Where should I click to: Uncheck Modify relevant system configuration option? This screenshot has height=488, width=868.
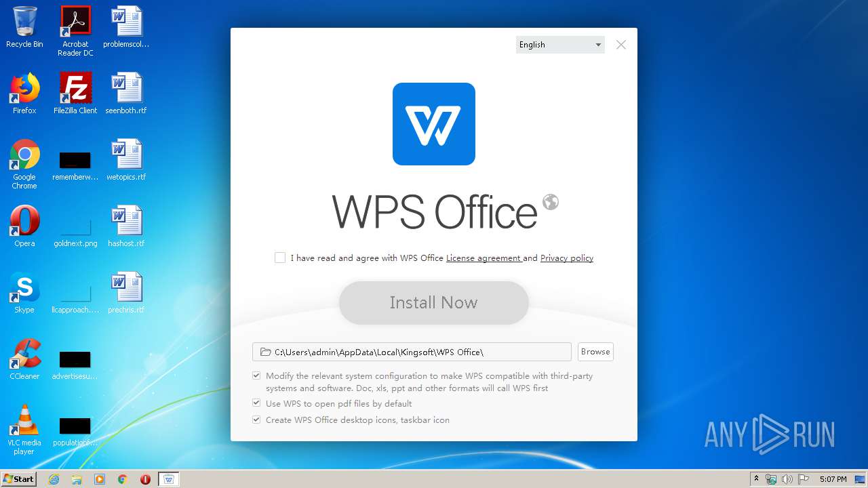pos(256,375)
